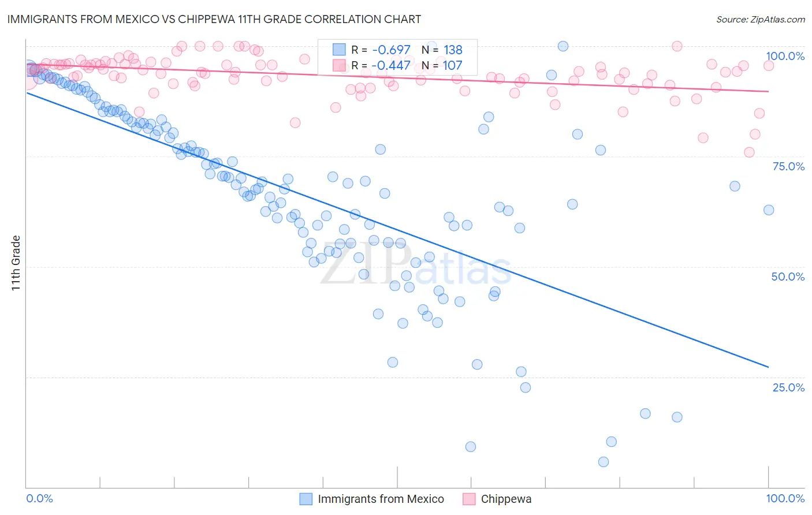Click the blue point at top near 100%
This screenshot has height=515, width=812.
coord(563,46)
